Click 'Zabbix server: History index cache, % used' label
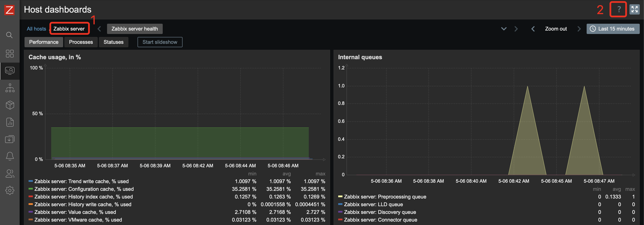 coord(84,197)
